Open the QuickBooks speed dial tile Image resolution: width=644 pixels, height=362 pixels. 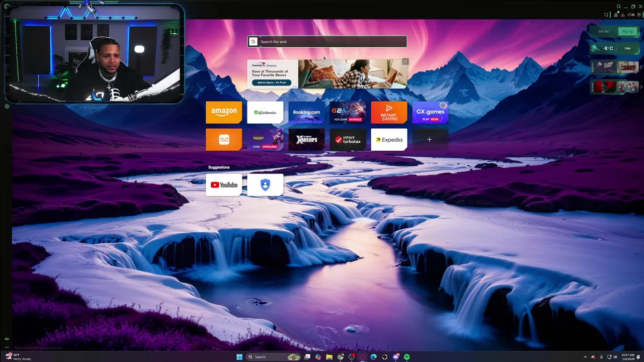[265, 112]
